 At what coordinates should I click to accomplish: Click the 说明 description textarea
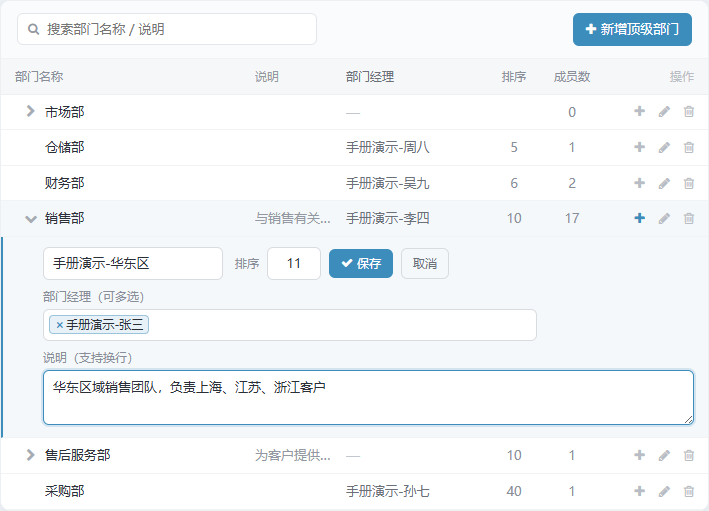[x=369, y=397]
